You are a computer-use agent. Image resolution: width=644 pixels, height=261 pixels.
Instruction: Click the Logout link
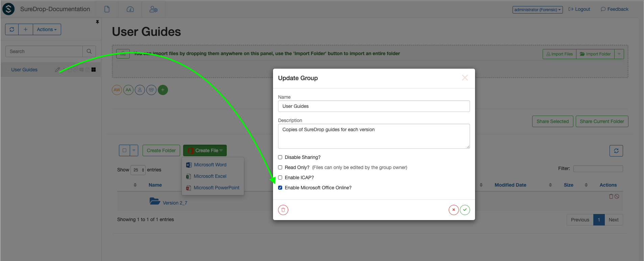pyautogui.click(x=579, y=9)
